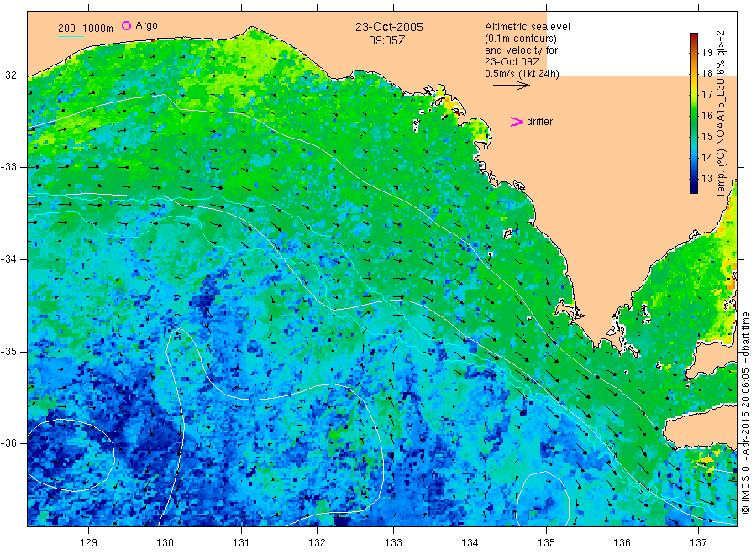Click the velocity scale arrow in legend
Image resolution: width=756 pixels, height=554 pixels.
click(x=511, y=86)
